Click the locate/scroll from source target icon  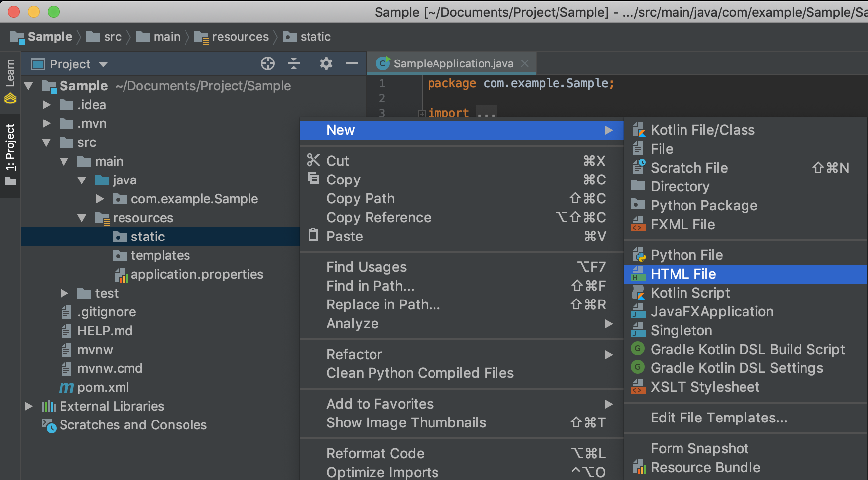point(268,63)
